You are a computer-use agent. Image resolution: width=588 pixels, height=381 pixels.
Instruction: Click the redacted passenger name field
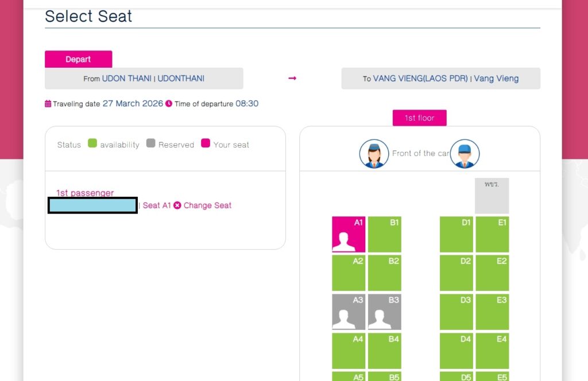[x=92, y=205]
